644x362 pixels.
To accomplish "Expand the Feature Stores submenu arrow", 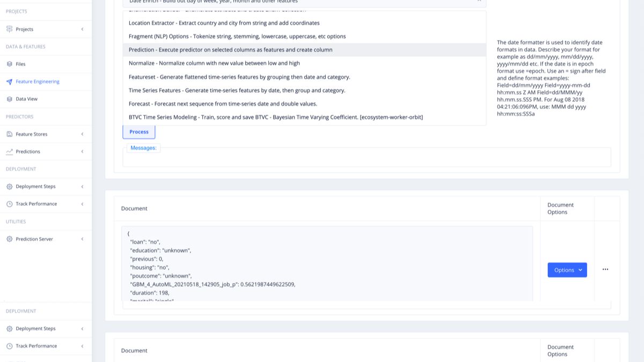I will 82,134.
